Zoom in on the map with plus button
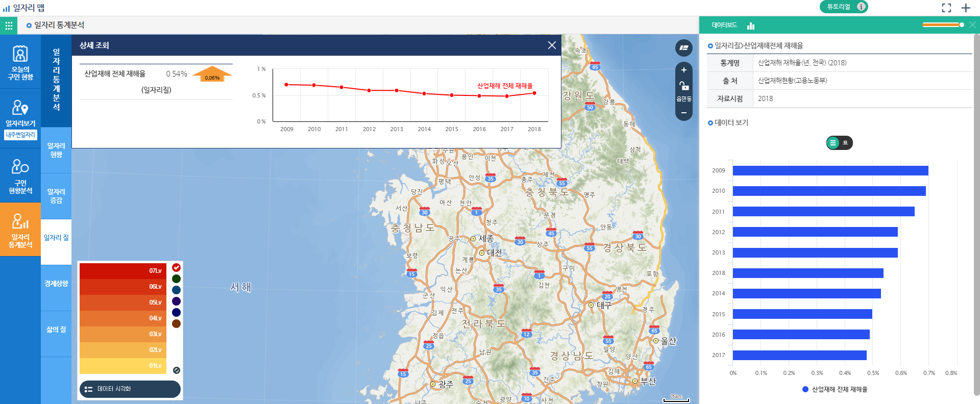Screen dimensions: 980x404 (x=684, y=70)
